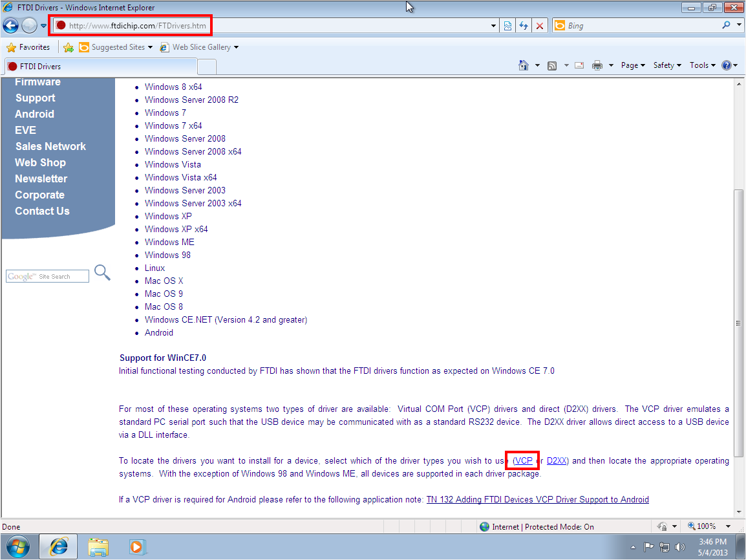Open the Safety menu
Viewport: 746px width, 560px height.
667,65
